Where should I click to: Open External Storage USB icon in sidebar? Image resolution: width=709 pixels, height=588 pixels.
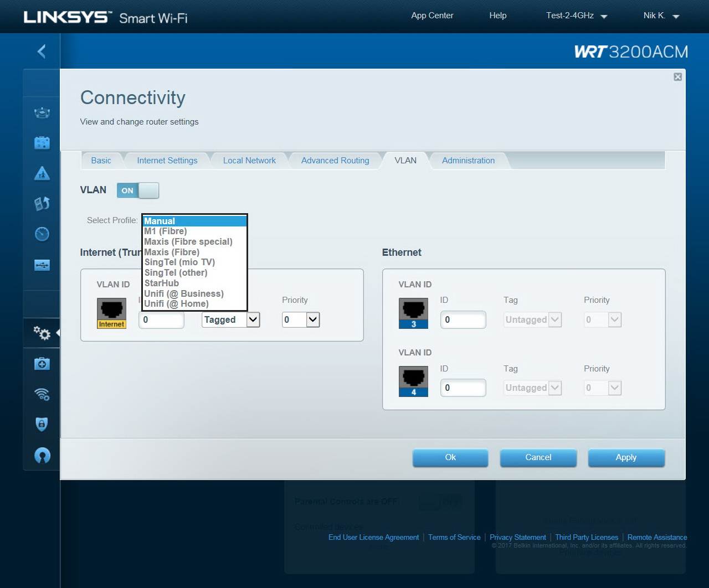click(x=42, y=265)
